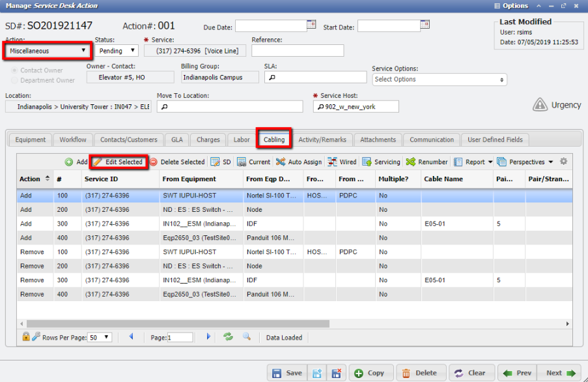This screenshot has width=588, height=382.
Task: Select the Department Owner radio button
Action: point(15,80)
